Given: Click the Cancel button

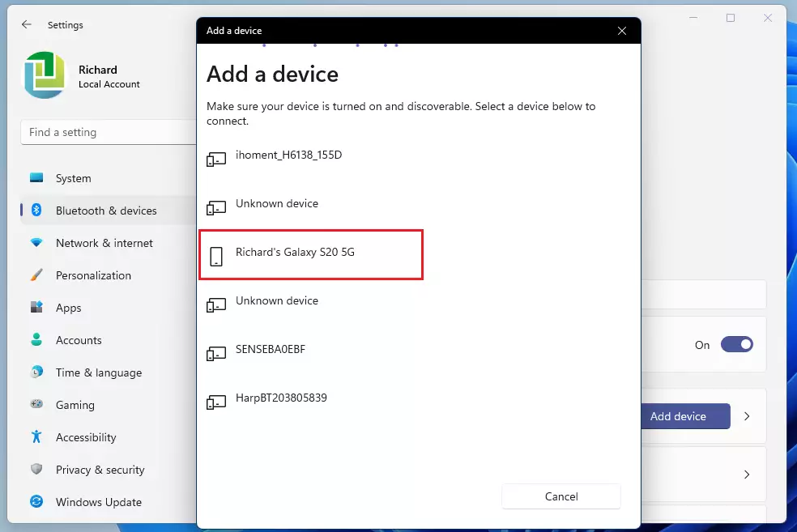Looking at the screenshot, I should click(x=561, y=496).
